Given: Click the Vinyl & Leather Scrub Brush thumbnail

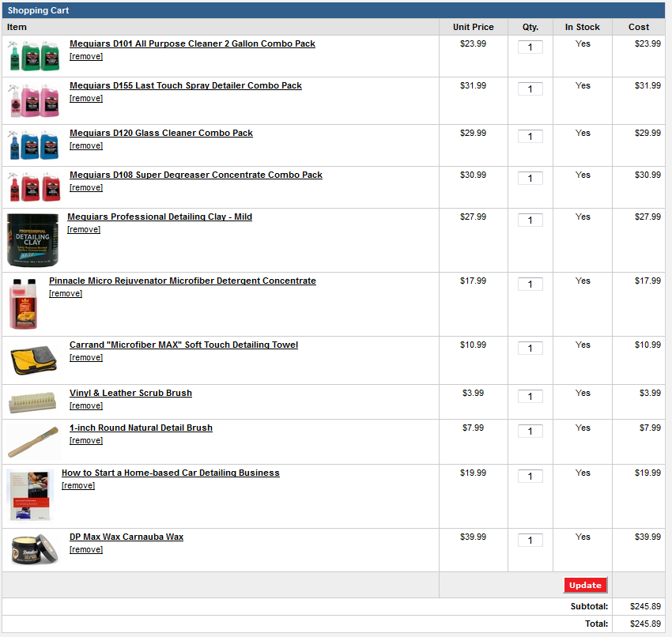Looking at the screenshot, I should 32,402.
